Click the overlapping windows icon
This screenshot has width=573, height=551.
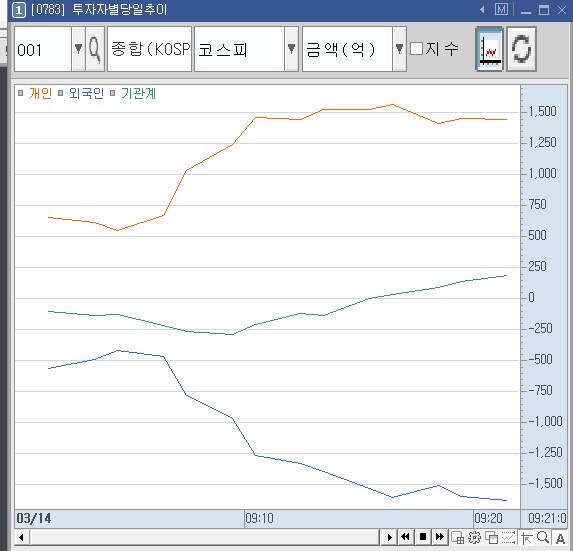point(492,537)
